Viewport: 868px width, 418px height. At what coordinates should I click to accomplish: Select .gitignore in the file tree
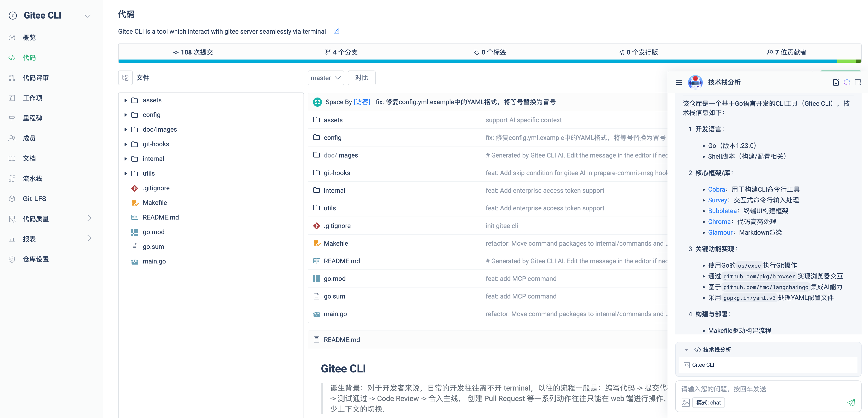pos(156,188)
